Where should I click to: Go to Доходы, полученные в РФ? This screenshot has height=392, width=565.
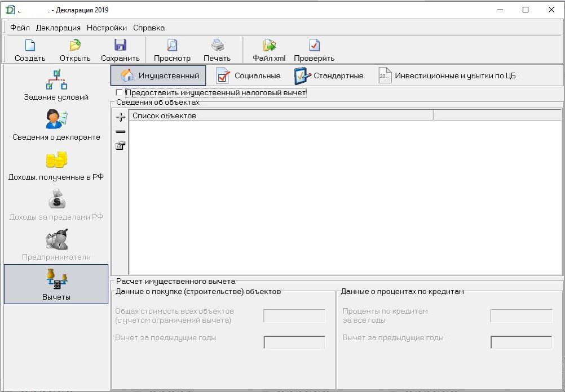[x=56, y=165]
